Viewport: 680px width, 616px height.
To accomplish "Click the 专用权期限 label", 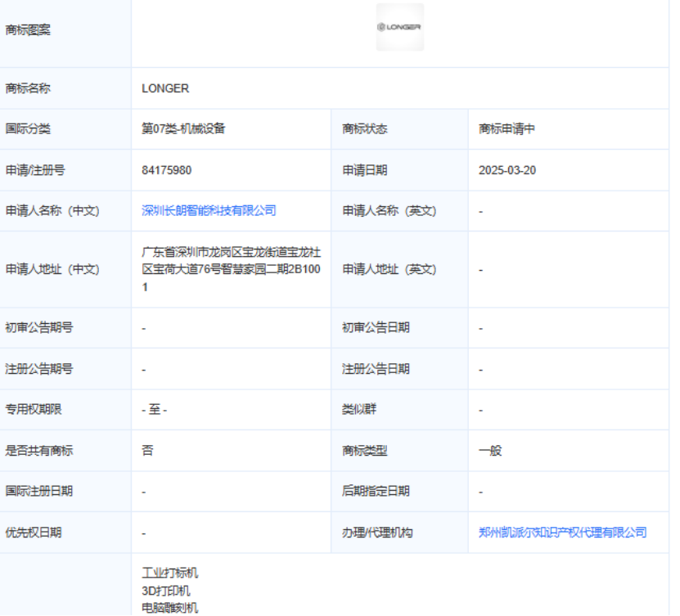I will (x=34, y=409).
